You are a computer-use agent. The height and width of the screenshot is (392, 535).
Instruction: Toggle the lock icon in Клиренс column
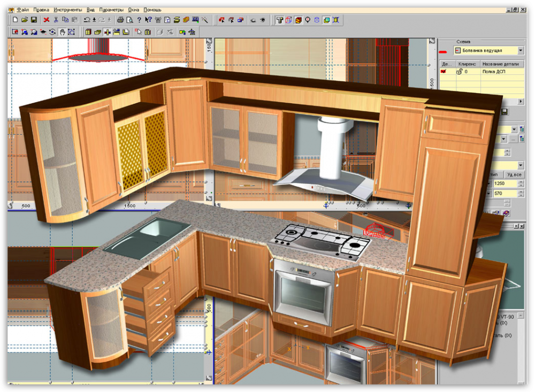(460, 71)
